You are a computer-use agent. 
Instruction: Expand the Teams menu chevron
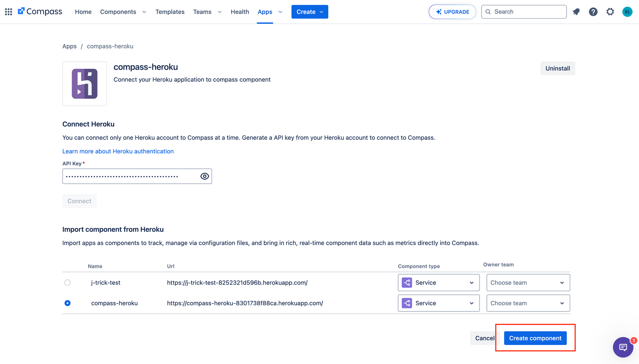click(x=220, y=12)
